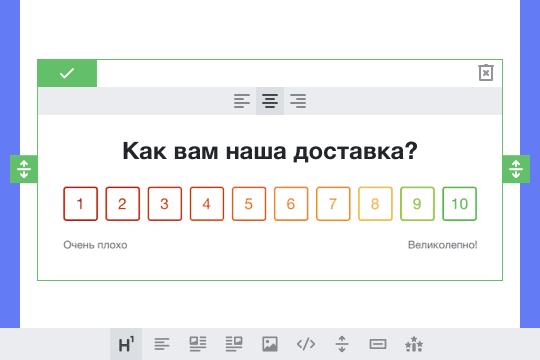The height and width of the screenshot is (360, 540).
Task: Pick rating score 5
Action: point(249,204)
